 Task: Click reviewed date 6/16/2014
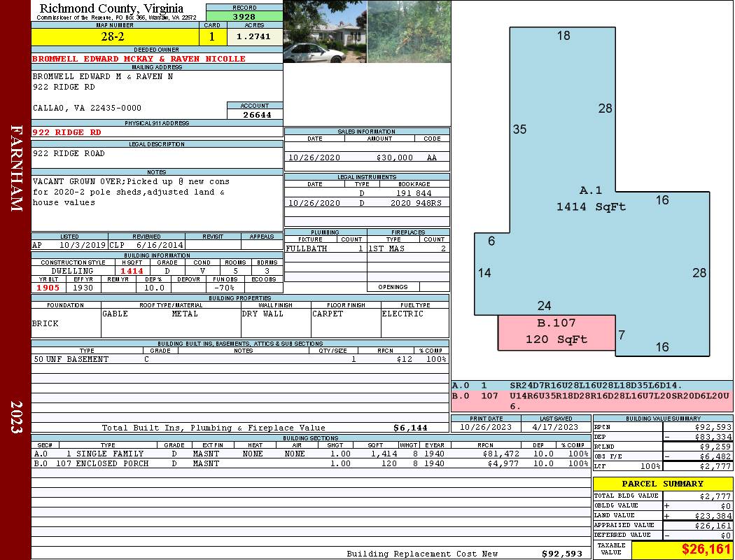coord(160,245)
